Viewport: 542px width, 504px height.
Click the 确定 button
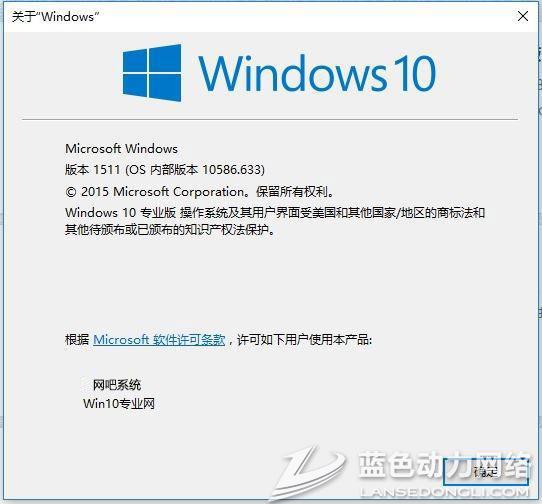tap(486, 472)
